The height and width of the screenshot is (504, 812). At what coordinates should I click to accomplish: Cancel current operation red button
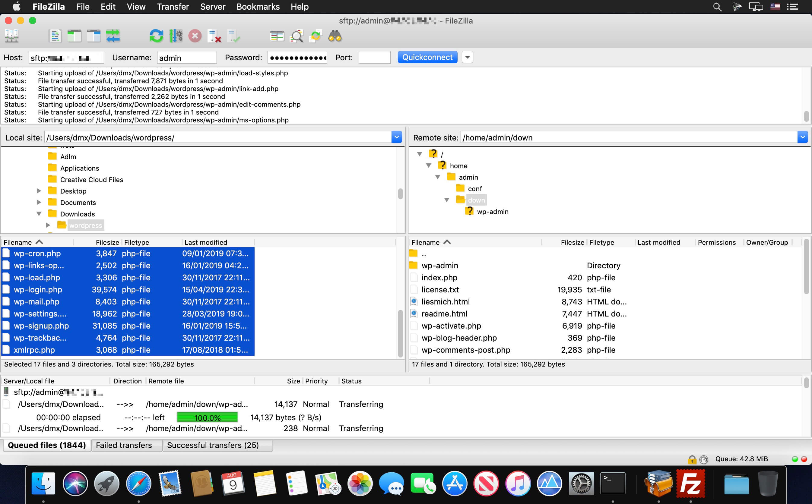coord(195,36)
